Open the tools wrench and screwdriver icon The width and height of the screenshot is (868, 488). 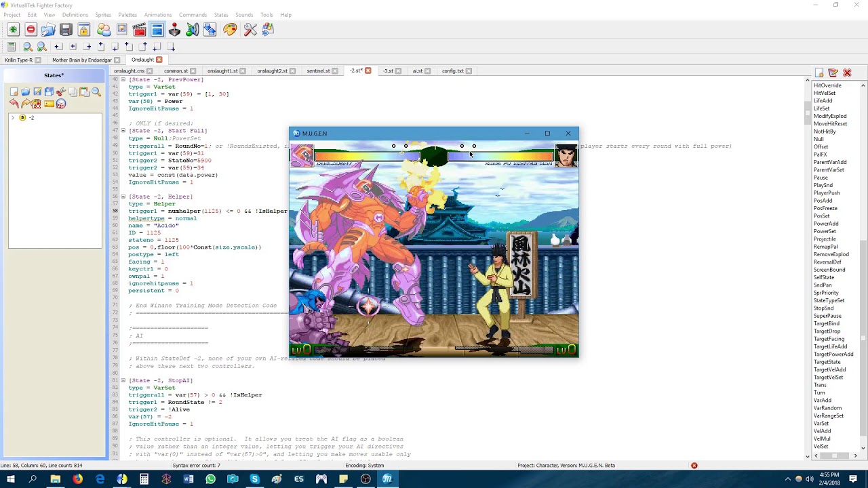pos(250,29)
